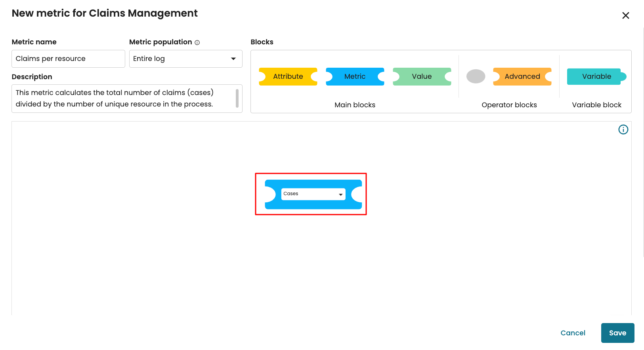Click the gray oval operator block
The image size is (644, 350).
tap(476, 76)
